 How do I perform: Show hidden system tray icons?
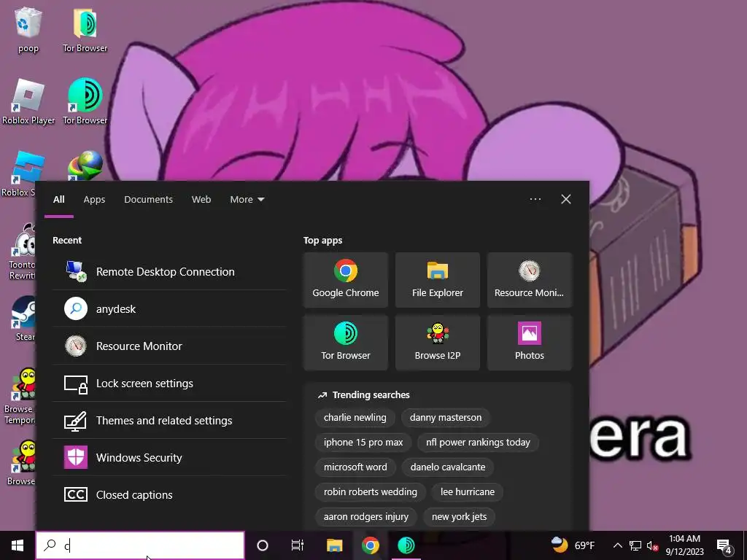point(617,545)
